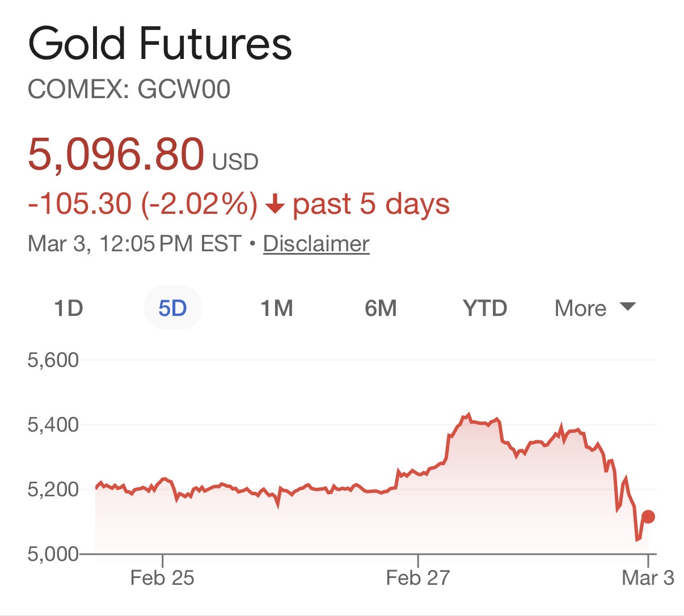The height and width of the screenshot is (616, 684).
Task: Show the 1M price chart
Action: tap(277, 309)
